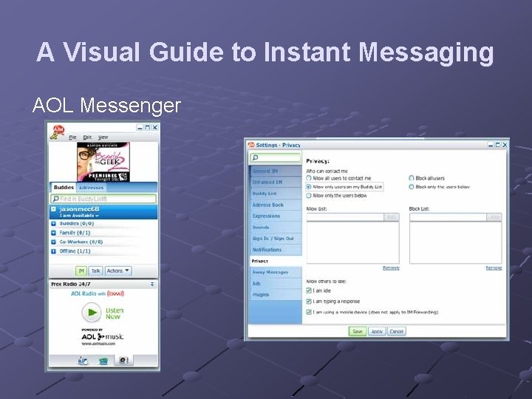Click the magnifier icon in Settings search box
The width and height of the screenshot is (532, 399).
[x=256, y=157]
